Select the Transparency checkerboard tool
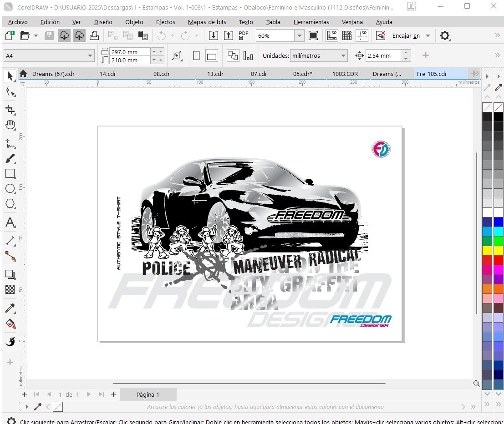 (x=10, y=289)
